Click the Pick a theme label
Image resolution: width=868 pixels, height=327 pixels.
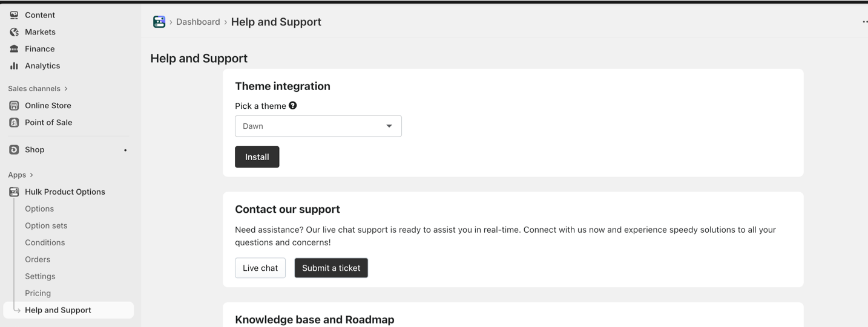[x=260, y=106]
